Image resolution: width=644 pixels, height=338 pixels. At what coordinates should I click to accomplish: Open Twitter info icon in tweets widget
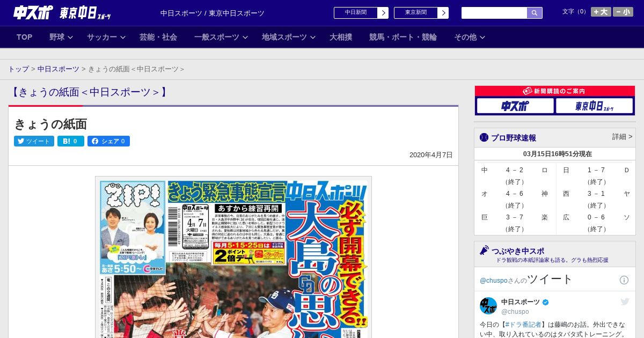click(x=624, y=280)
